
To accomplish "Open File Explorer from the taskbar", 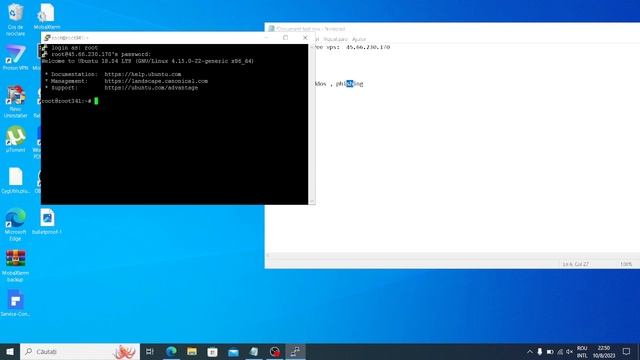I will 192,351.
